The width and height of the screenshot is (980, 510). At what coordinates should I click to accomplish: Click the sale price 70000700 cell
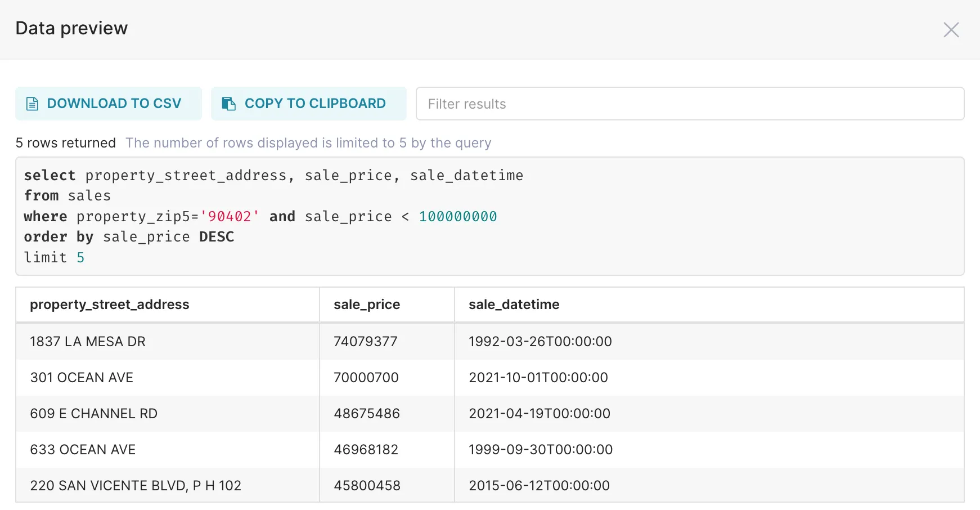pyautogui.click(x=366, y=378)
